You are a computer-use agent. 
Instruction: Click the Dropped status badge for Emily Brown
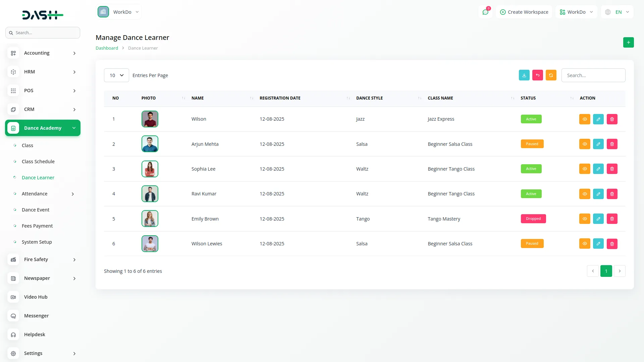click(x=533, y=219)
